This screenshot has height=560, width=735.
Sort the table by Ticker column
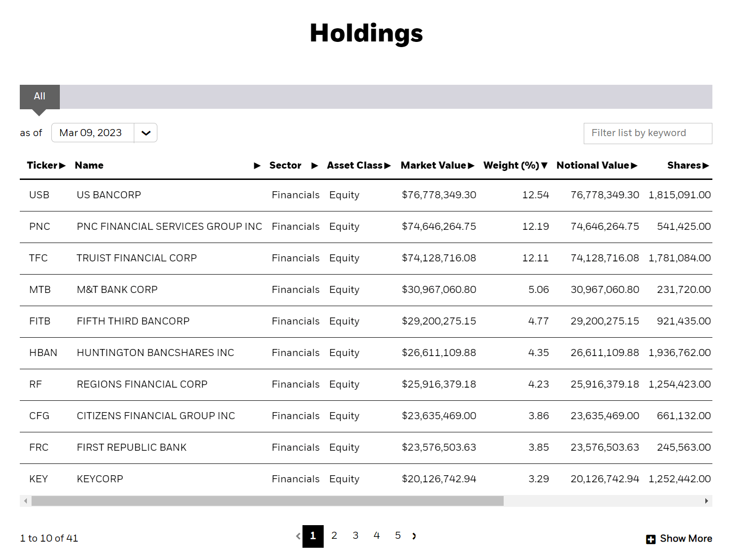point(46,165)
